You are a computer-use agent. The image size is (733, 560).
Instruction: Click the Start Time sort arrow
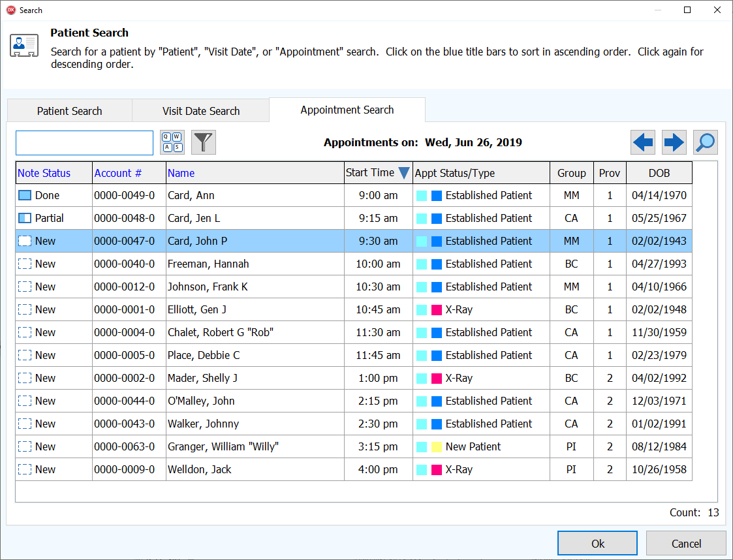click(x=404, y=173)
